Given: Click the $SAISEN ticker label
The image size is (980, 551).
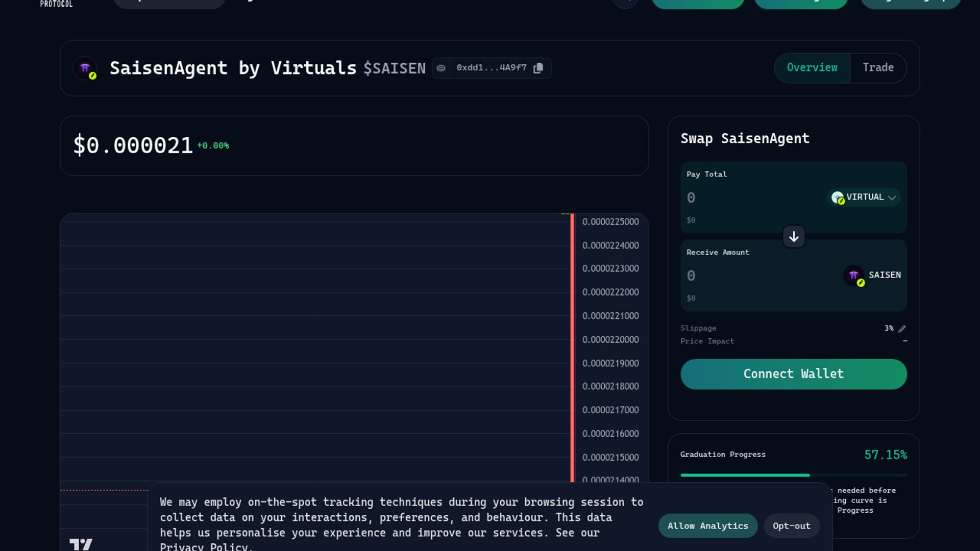Looking at the screenshot, I should (395, 68).
